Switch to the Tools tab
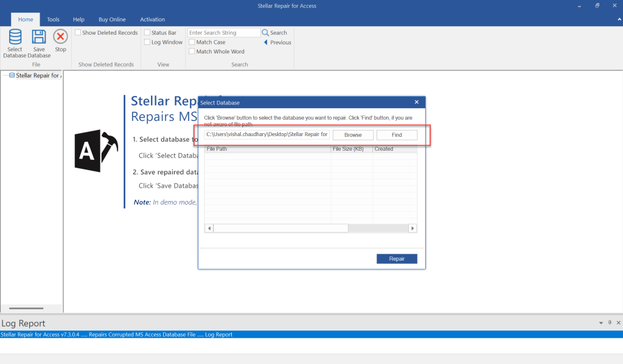The image size is (623, 364). pyautogui.click(x=53, y=19)
